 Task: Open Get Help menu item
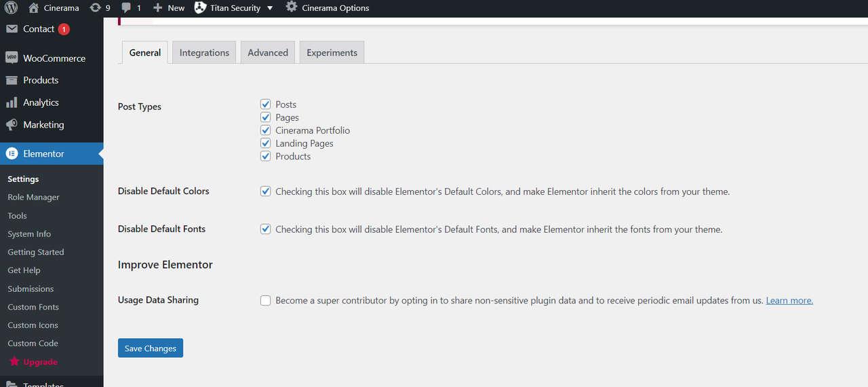tap(24, 270)
